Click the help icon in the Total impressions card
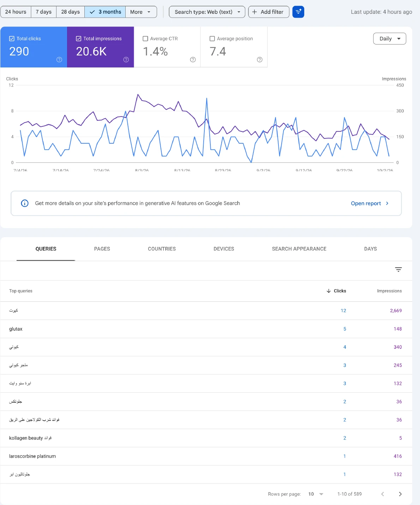The width and height of the screenshot is (420, 505). pos(126,60)
